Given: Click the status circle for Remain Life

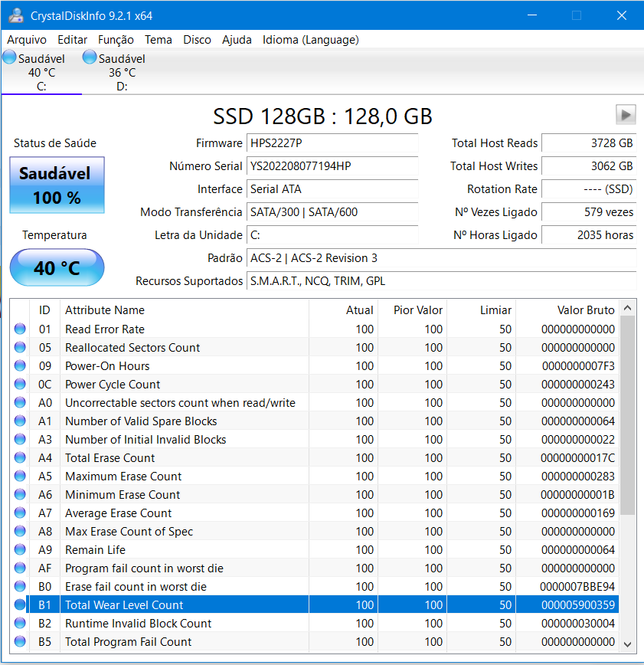Looking at the screenshot, I should pyautogui.click(x=20, y=549).
